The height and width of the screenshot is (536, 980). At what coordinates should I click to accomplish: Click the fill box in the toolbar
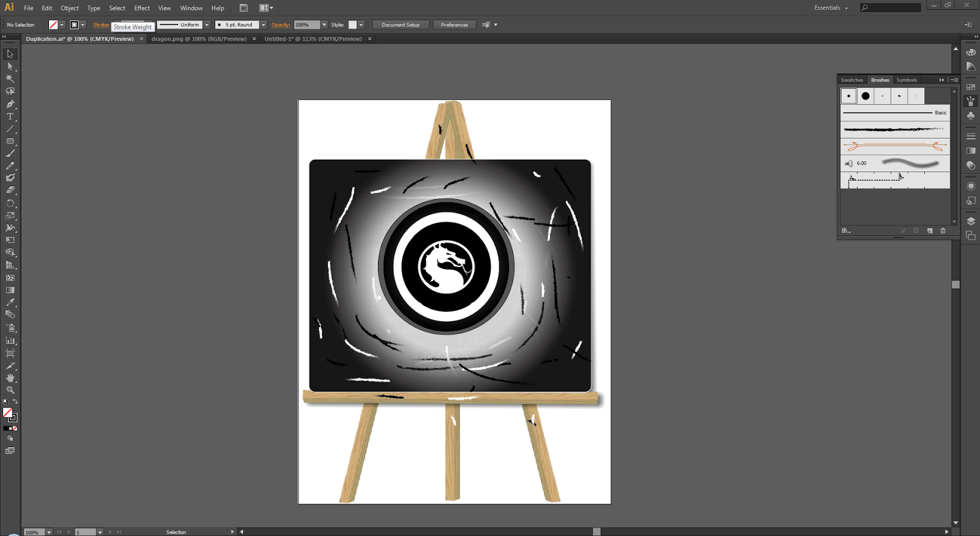(7, 413)
